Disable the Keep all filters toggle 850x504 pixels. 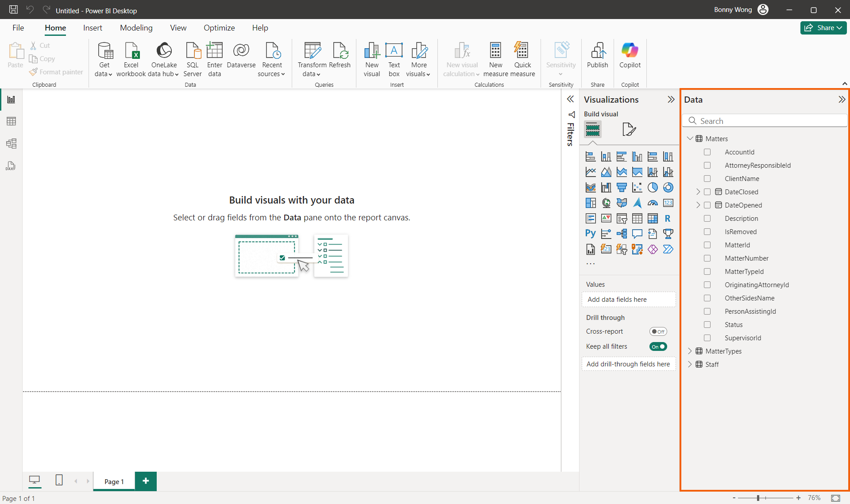(x=658, y=346)
